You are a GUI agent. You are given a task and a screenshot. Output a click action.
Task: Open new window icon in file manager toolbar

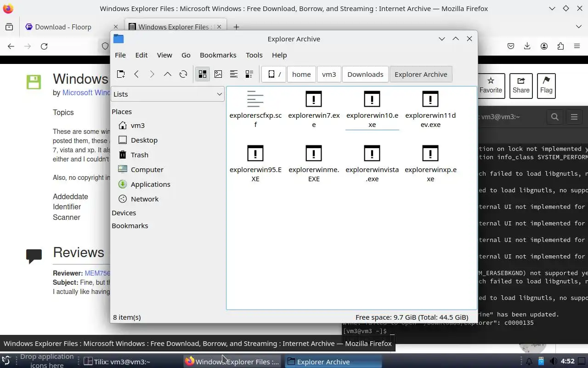click(x=121, y=74)
